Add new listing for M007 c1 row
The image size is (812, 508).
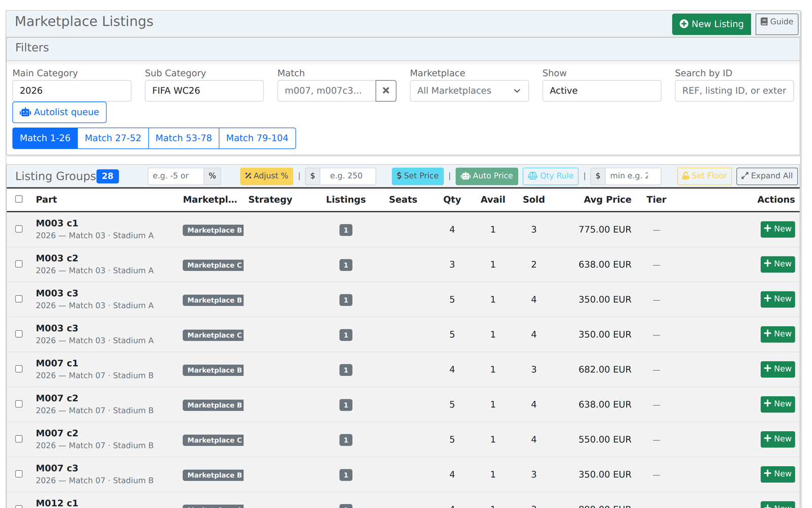[x=777, y=369]
